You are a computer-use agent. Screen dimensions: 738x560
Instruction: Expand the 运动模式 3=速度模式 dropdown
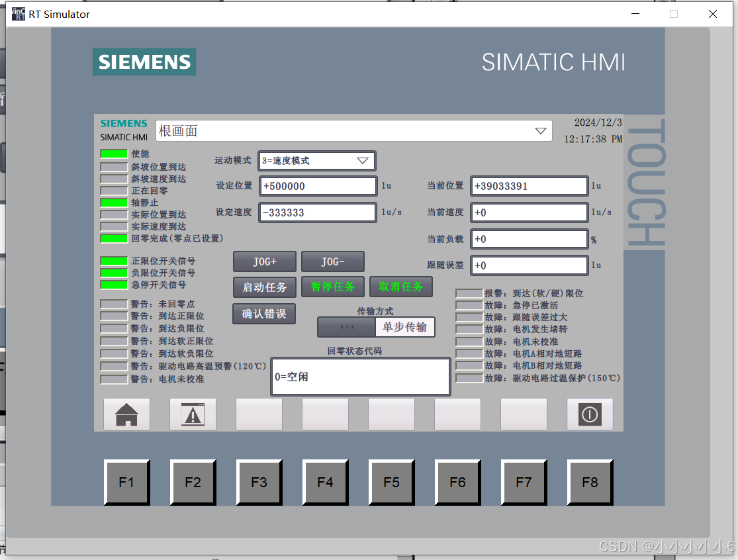coord(317,161)
